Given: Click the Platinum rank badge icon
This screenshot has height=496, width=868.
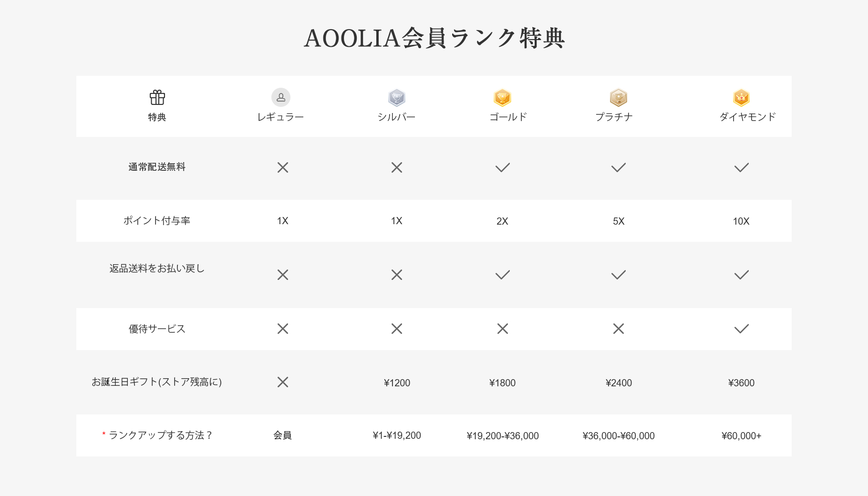Looking at the screenshot, I should coord(618,98).
